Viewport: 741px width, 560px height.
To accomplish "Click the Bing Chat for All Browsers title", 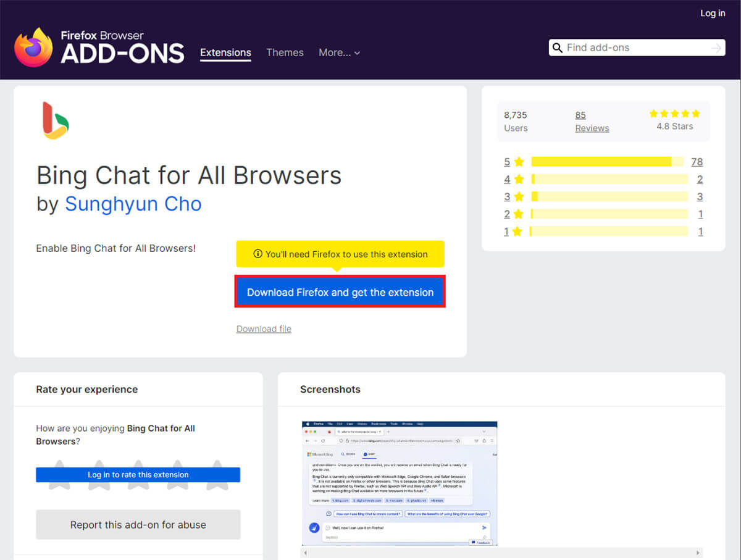I will point(189,176).
